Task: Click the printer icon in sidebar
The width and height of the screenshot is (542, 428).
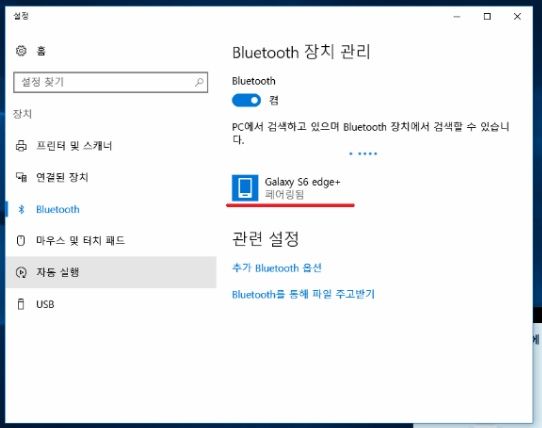Action: 21,146
